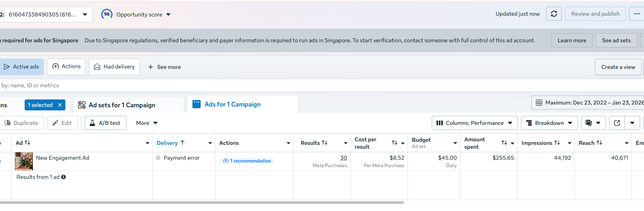644x211 pixels.
Task: Select the Had delivery view tab
Action: tap(114, 67)
